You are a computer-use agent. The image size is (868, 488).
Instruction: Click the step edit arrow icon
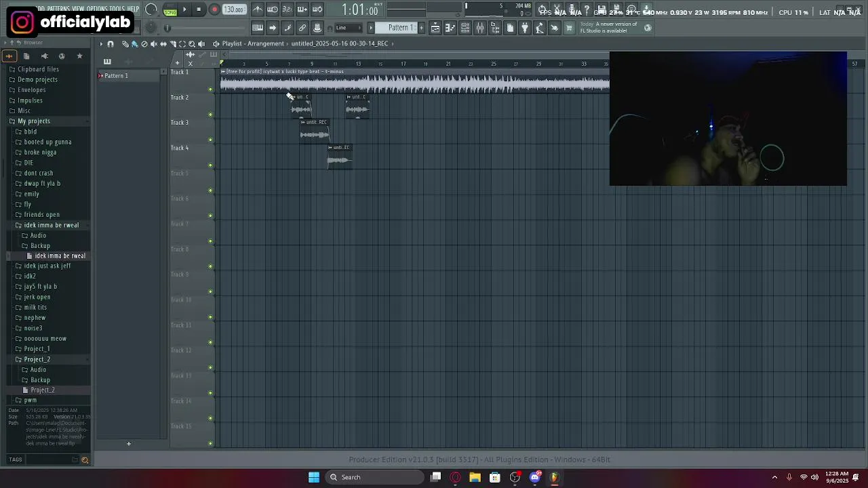(x=273, y=28)
